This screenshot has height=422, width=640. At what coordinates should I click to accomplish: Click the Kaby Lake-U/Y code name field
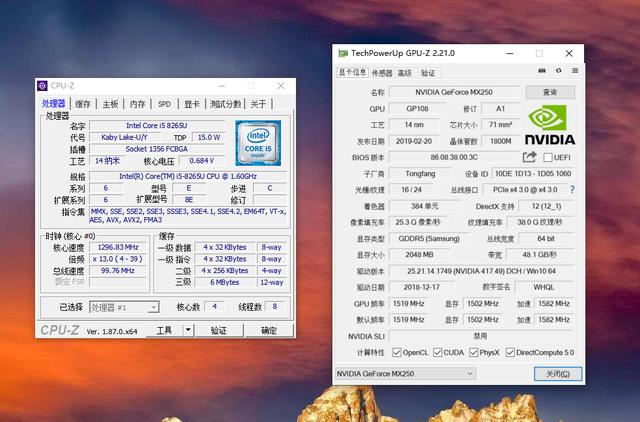[124, 137]
